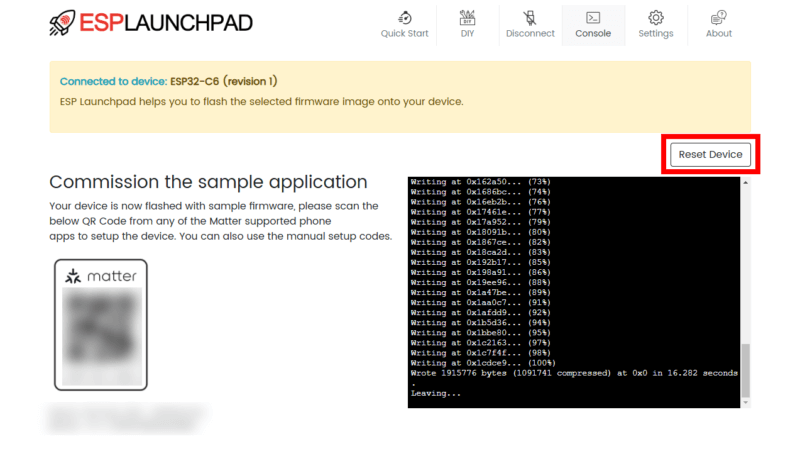Open the Settings menu label
This screenshot has width=800, height=456.
click(x=656, y=34)
